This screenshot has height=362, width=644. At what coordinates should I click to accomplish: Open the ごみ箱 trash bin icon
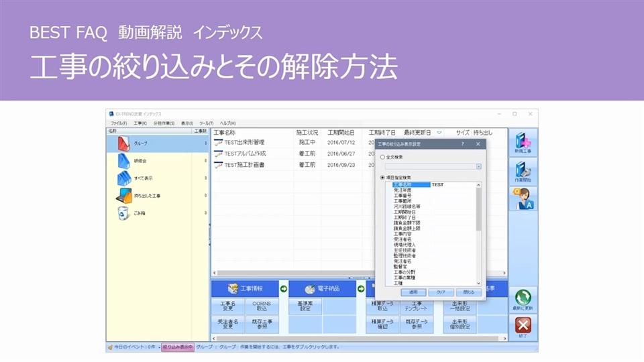point(125,213)
